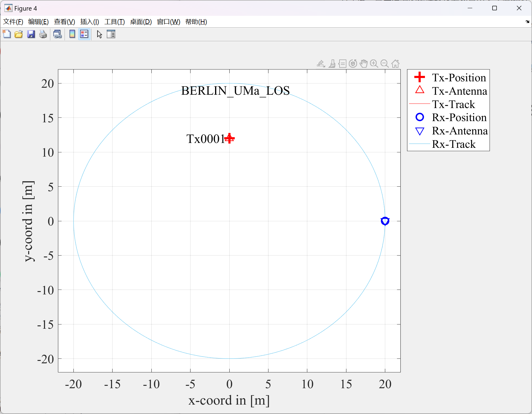This screenshot has height=414, width=532.
Task: Click the Open File folder icon
Action: coord(19,34)
